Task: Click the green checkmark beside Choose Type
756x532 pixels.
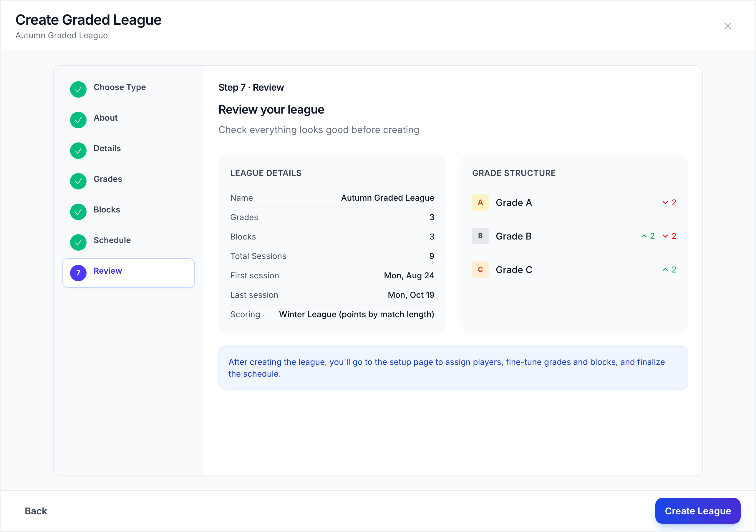Action: (78, 89)
